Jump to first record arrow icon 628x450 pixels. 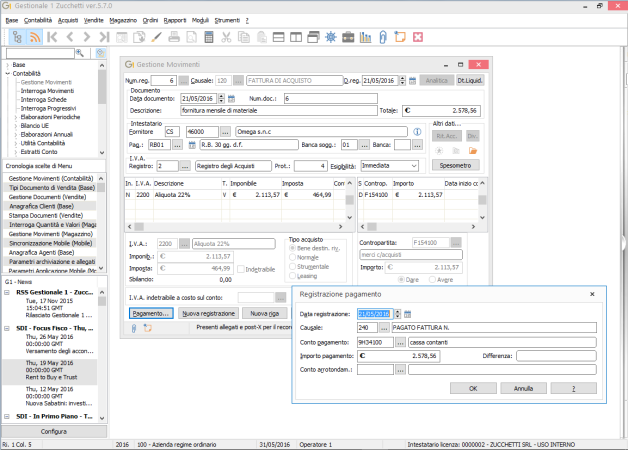click(x=52, y=37)
